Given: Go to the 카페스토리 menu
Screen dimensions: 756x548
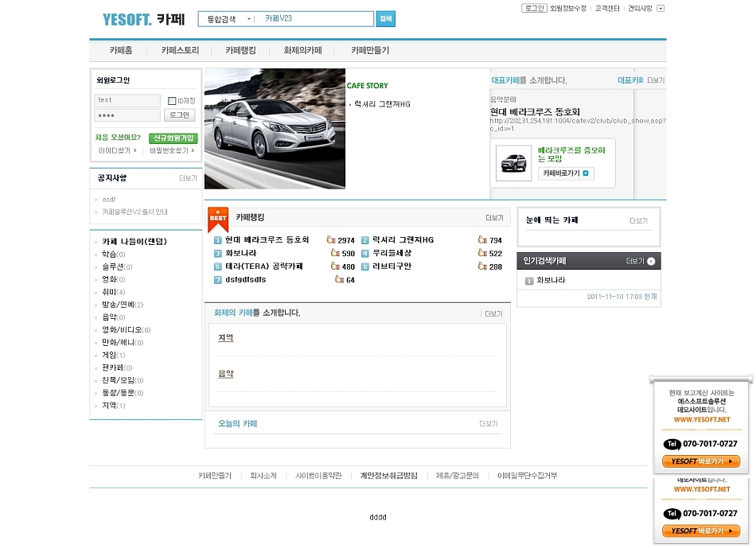Looking at the screenshot, I should (x=180, y=50).
